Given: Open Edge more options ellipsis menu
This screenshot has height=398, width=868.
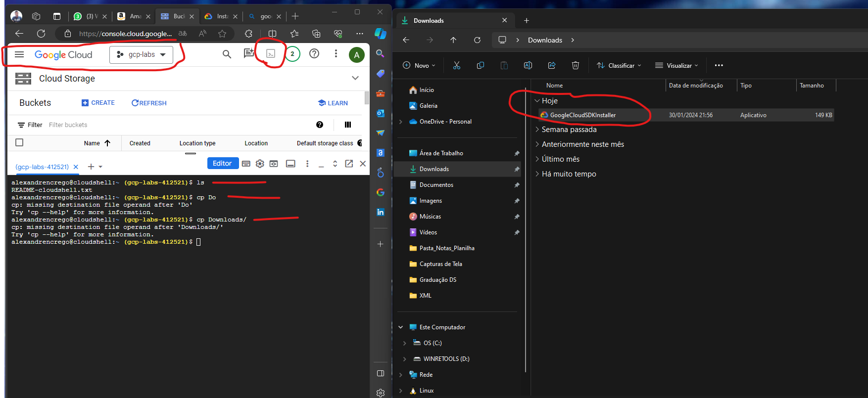Looking at the screenshot, I should pos(360,34).
